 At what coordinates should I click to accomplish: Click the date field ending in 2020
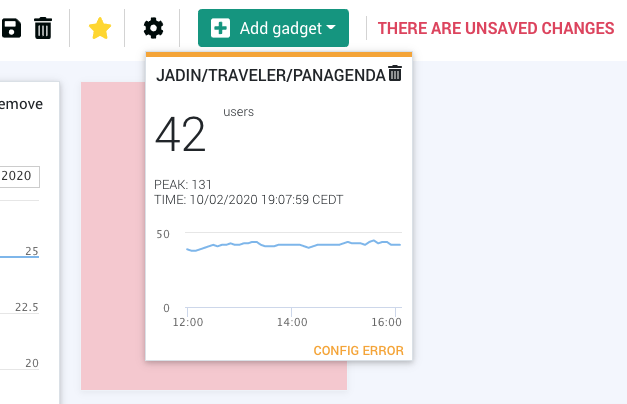17,176
